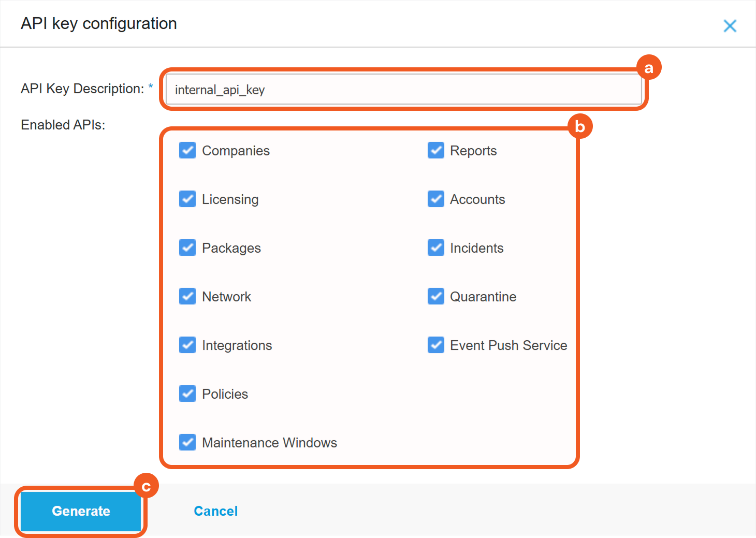Screen dimensions: 756x538
Task: Close the API key configuration dialog
Action: (730, 26)
